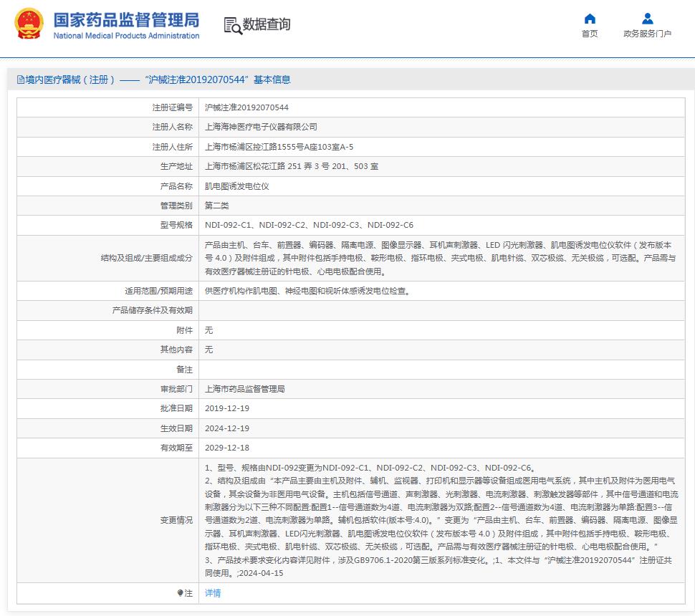Screen dimensions: 695x616
Task: Click the 政务服务门户 person icon
Action: 647,19
